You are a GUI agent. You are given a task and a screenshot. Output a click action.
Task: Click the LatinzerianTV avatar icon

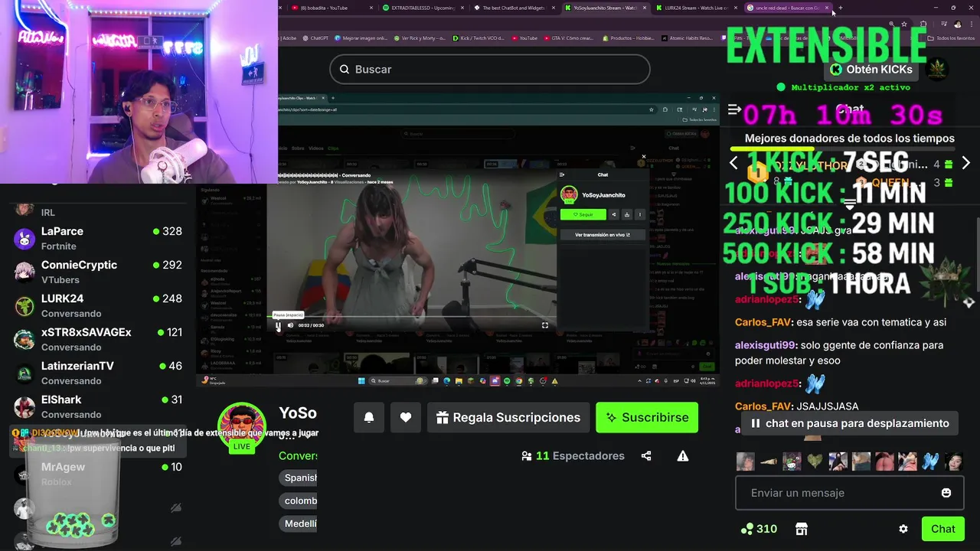[24, 373]
